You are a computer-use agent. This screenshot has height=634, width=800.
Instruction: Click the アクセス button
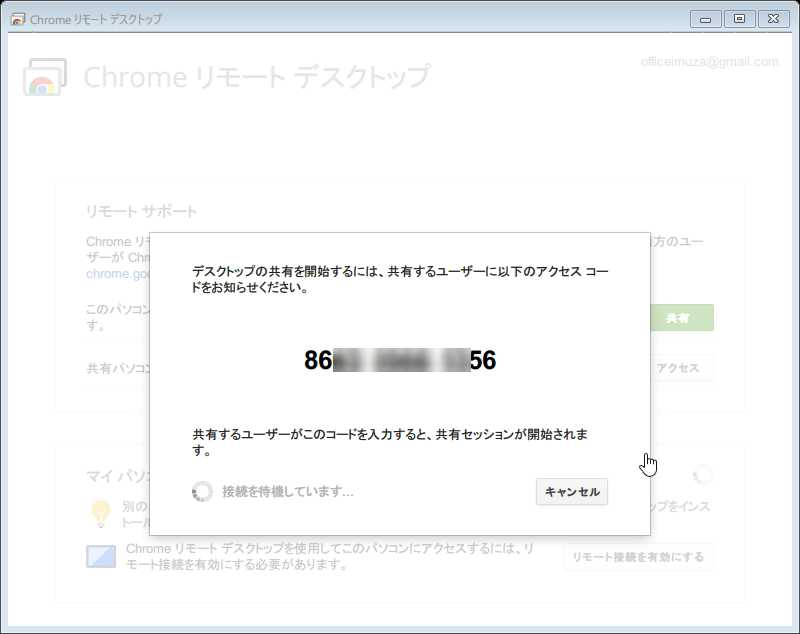(x=677, y=368)
